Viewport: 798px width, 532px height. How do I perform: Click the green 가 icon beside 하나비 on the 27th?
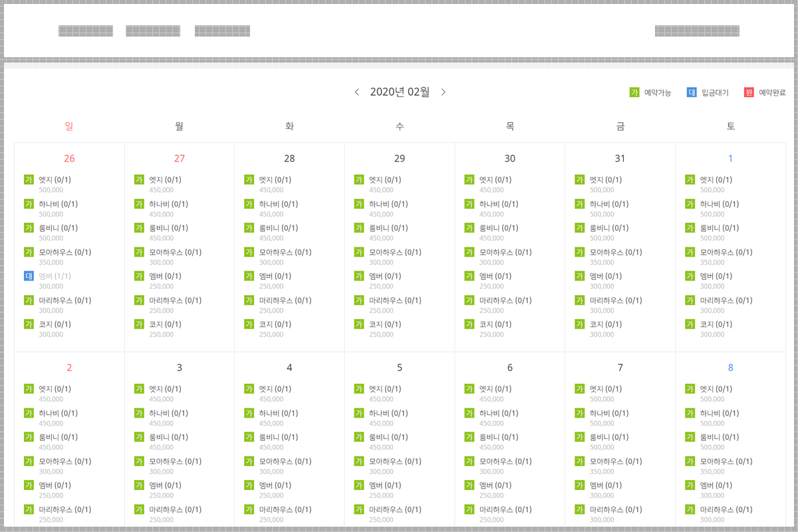click(139, 203)
